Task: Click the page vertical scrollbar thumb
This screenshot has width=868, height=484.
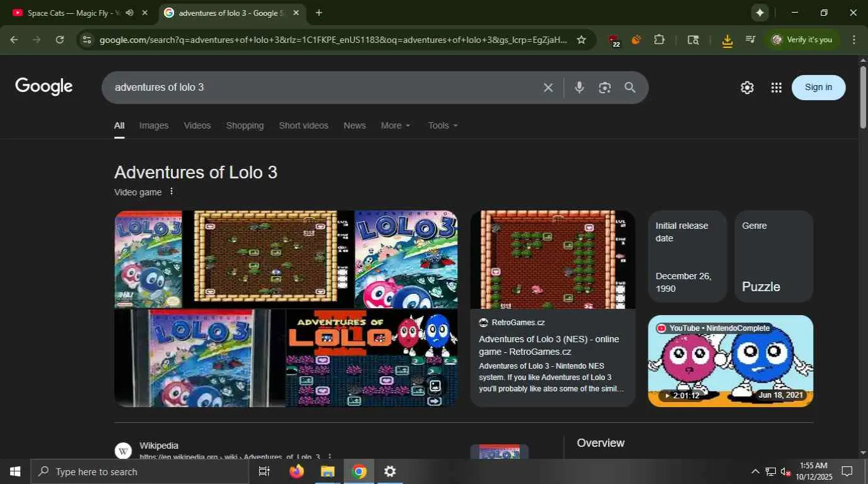Action: [863, 98]
